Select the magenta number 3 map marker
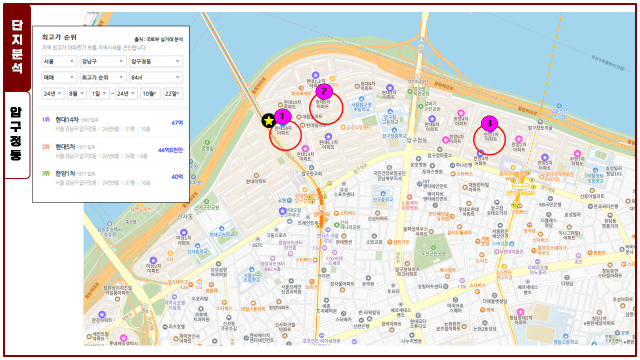Image resolution: width=640 pixels, height=360 pixels. coord(489,123)
